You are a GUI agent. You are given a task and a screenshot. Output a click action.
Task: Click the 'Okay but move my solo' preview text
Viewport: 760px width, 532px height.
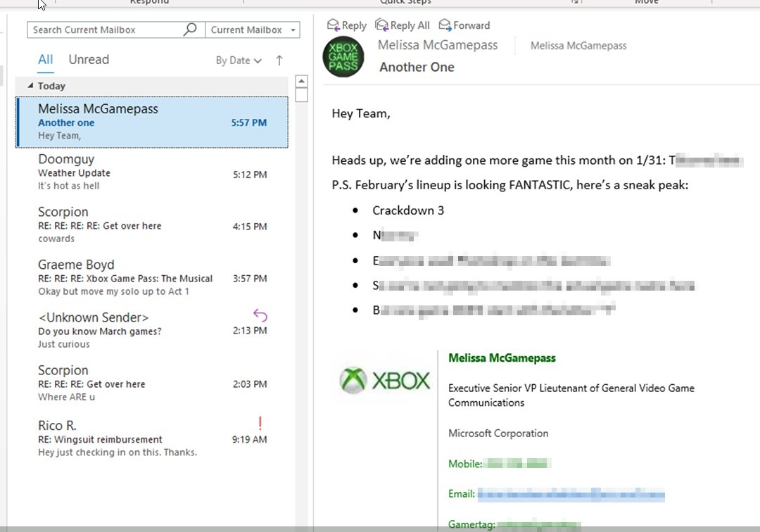coord(113,291)
